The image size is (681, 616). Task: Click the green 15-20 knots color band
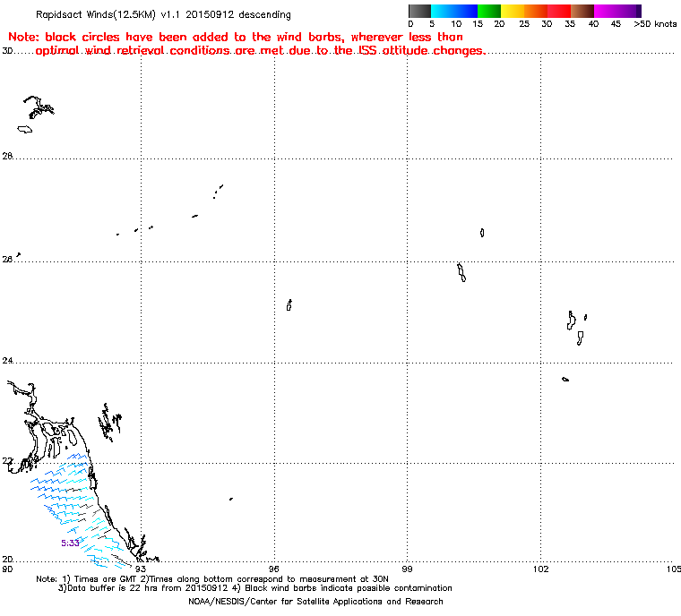coord(489,11)
